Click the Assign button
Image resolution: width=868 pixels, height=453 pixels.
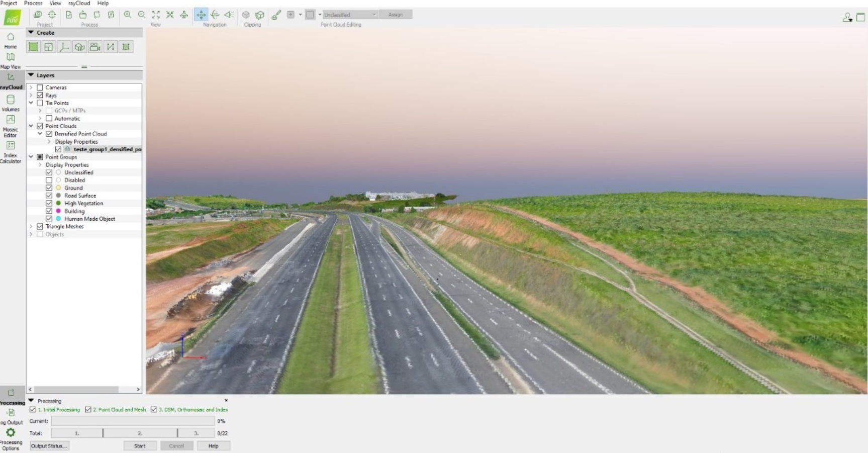click(x=396, y=15)
